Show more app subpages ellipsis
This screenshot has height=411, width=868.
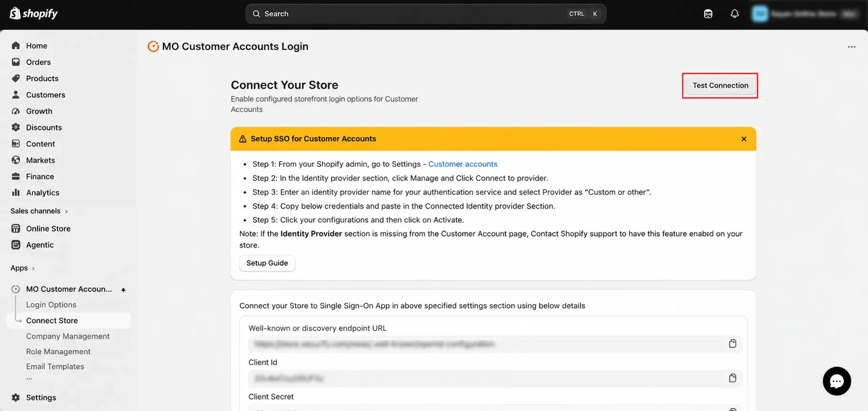coord(29,378)
